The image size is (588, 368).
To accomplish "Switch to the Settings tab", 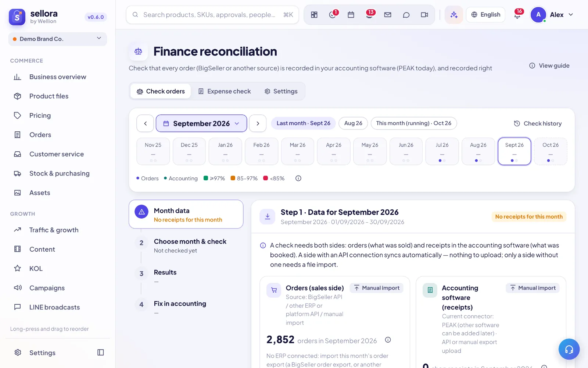I will coord(281,91).
